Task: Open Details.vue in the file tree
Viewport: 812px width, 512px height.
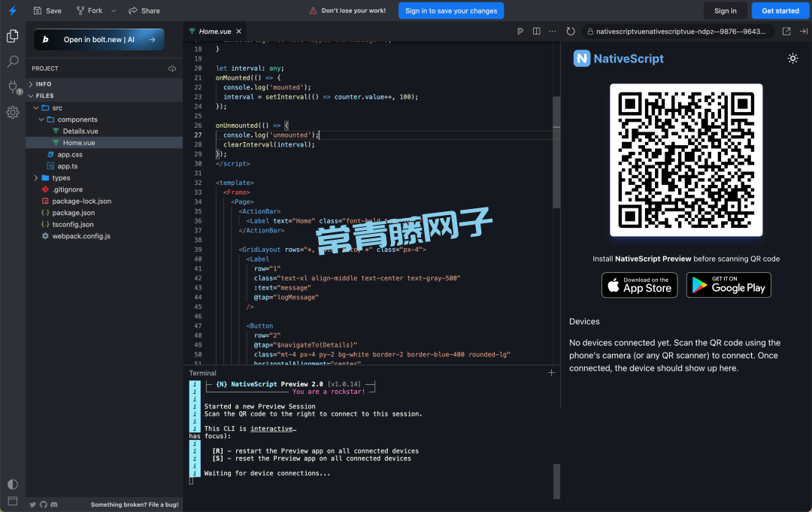Action: point(80,131)
